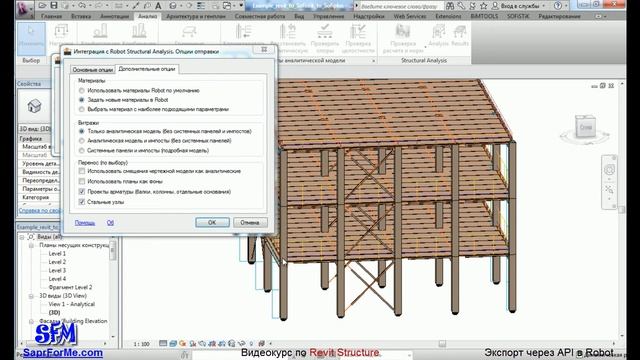Open the Revit application menu button
The height and width of the screenshot is (360, 640).
24,9
